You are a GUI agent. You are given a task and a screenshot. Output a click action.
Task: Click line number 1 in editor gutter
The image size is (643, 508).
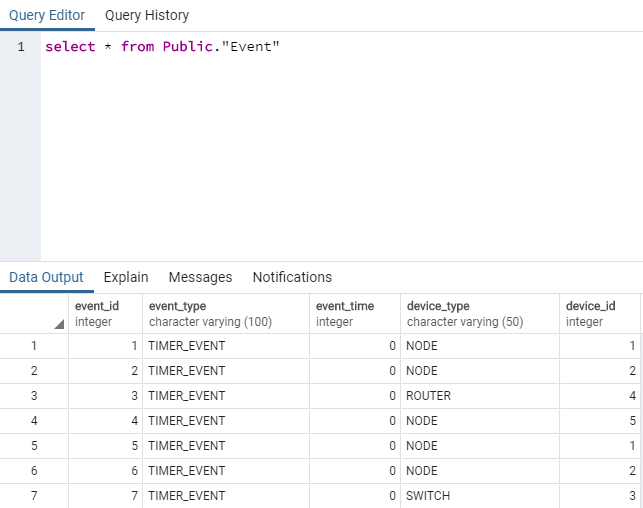tap(21, 47)
